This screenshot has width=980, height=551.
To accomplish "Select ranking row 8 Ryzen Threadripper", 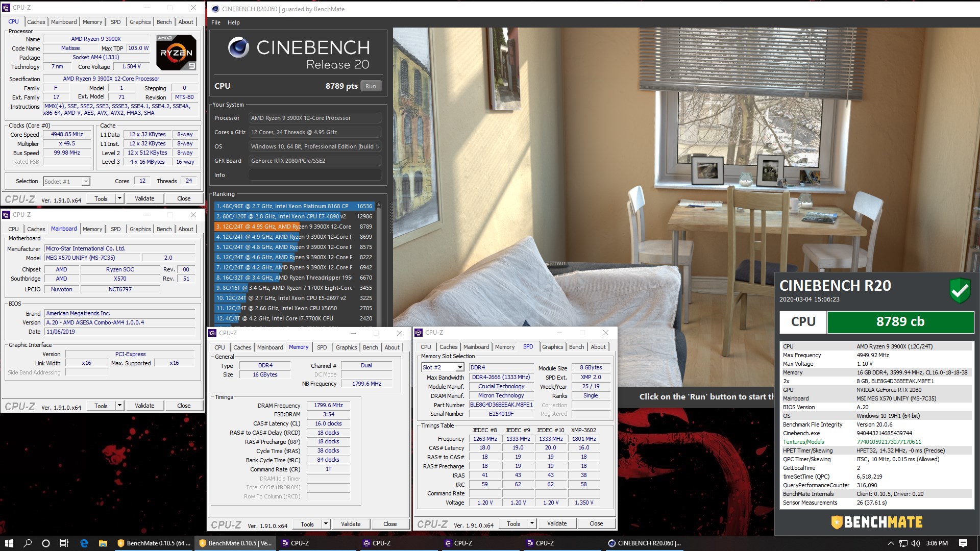I will pos(295,278).
